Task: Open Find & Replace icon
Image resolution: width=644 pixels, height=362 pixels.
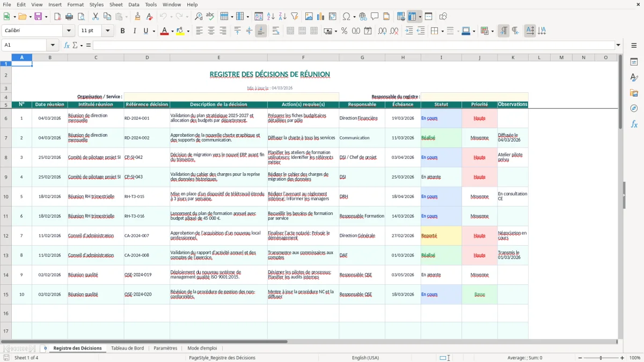Action: [199, 17]
